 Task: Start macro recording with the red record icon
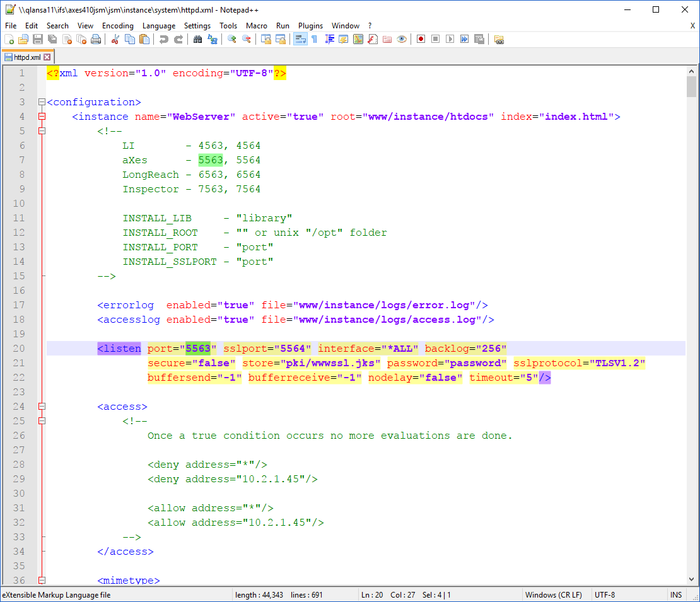click(x=421, y=39)
